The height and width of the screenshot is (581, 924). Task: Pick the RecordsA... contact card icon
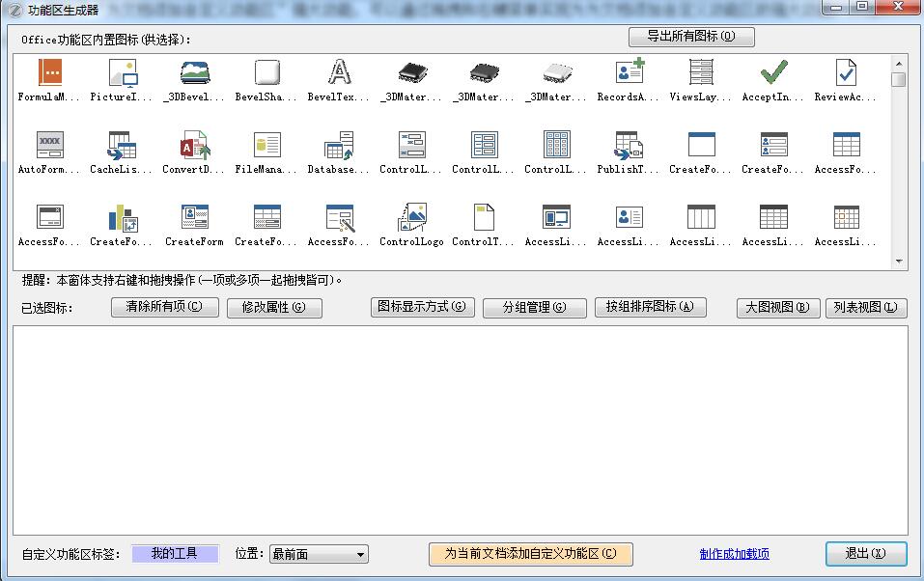point(629,72)
